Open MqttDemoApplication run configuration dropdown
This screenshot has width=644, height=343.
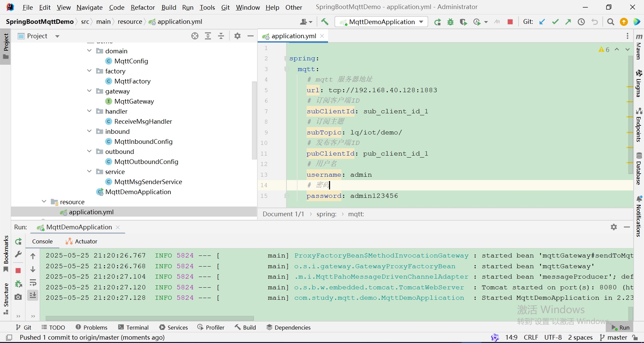381,22
